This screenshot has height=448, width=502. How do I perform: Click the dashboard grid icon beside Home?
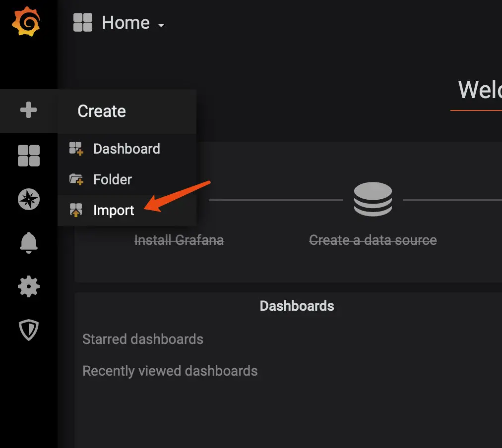[83, 22]
